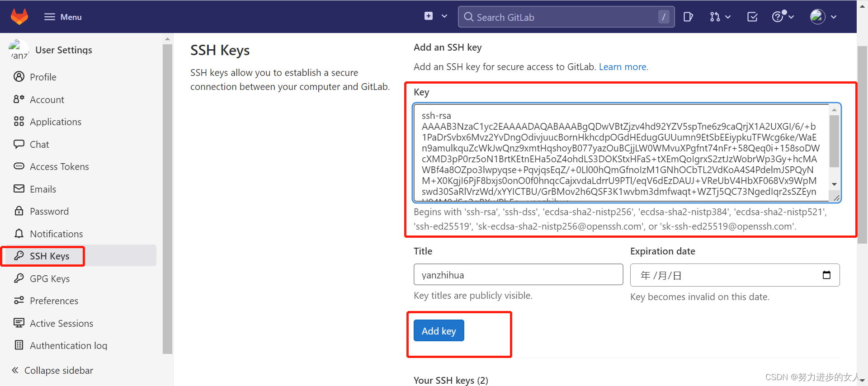Click the Password lock icon
This screenshot has width=868, height=386.
(x=19, y=211)
